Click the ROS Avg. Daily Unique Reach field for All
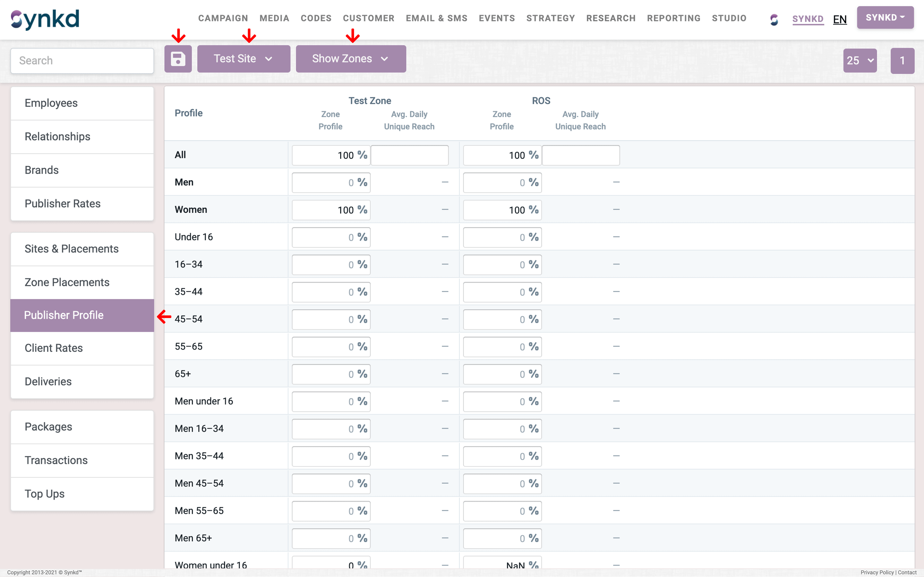Viewport: 924px width, 577px height. pos(580,155)
